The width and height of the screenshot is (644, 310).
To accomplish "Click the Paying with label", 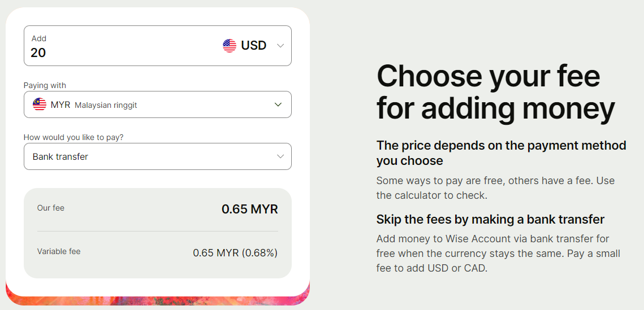I will coord(45,85).
